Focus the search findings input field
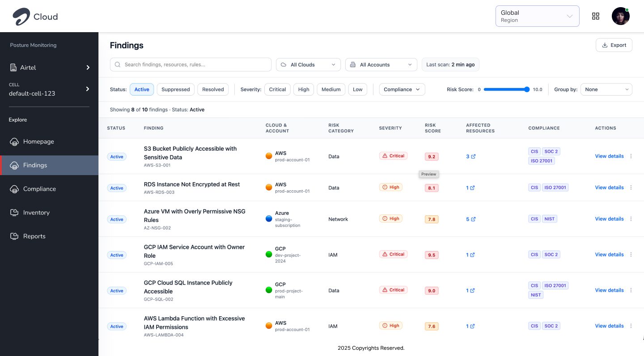This screenshot has width=644, height=356. tap(191, 65)
